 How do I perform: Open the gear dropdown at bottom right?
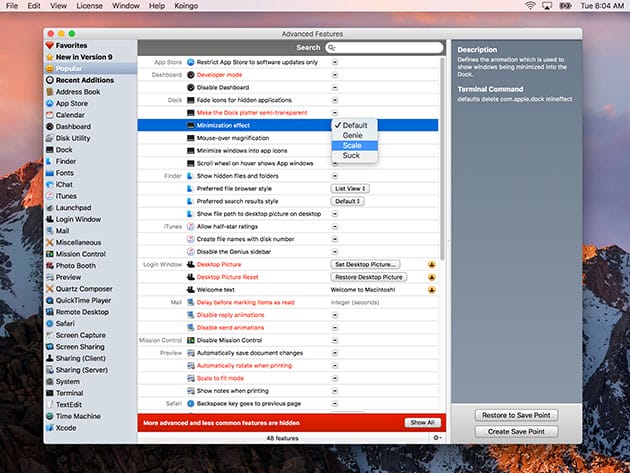tap(436, 437)
